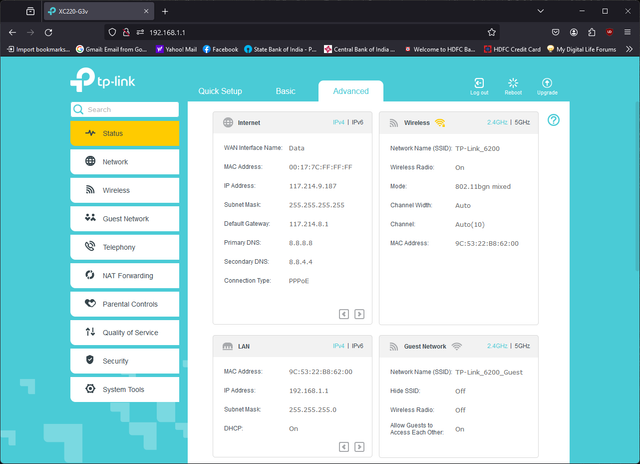
Task: Expand the NAT Forwarding sidebar section
Action: pyautogui.click(x=125, y=275)
